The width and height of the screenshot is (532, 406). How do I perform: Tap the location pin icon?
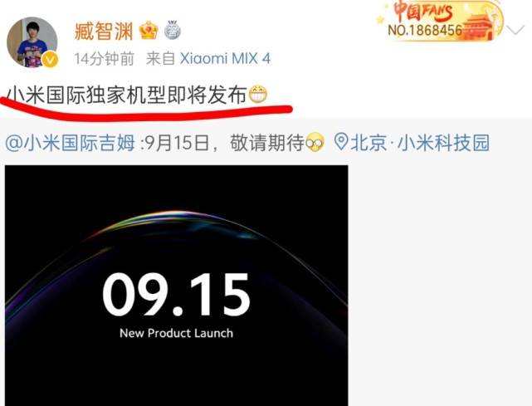coord(341,142)
